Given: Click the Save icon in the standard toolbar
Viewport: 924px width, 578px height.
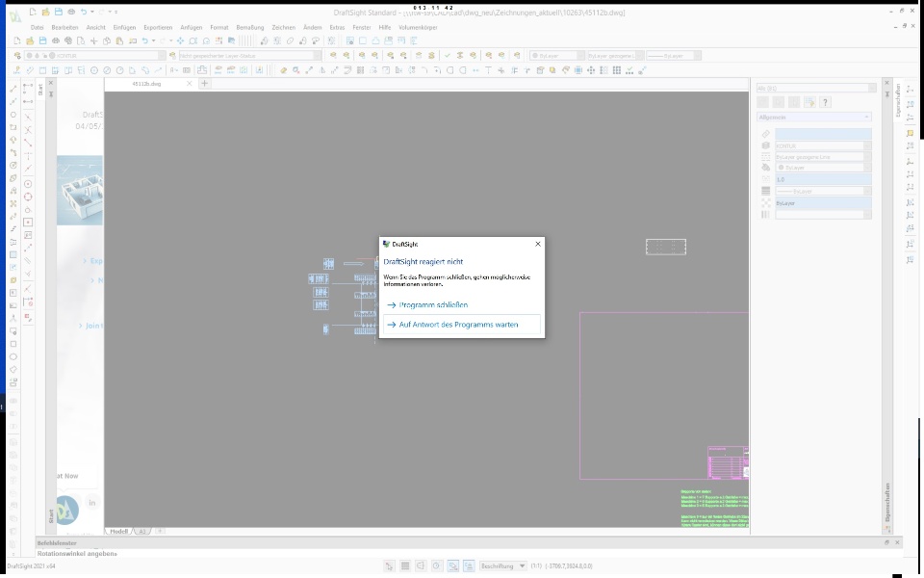Looking at the screenshot, I should click(x=42, y=40).
